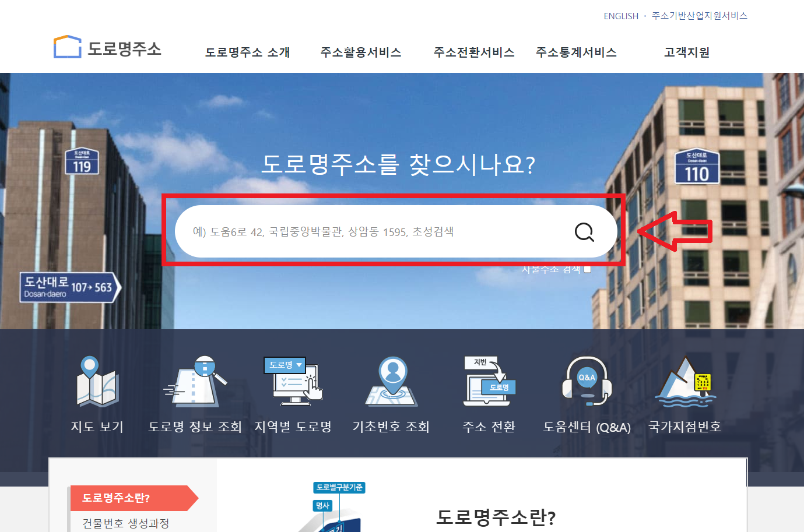Image resolution: width=804 pixels, height=532 pixels.
Task: Open the 주소통계서비스 menu
Action: tap(577, 52)
